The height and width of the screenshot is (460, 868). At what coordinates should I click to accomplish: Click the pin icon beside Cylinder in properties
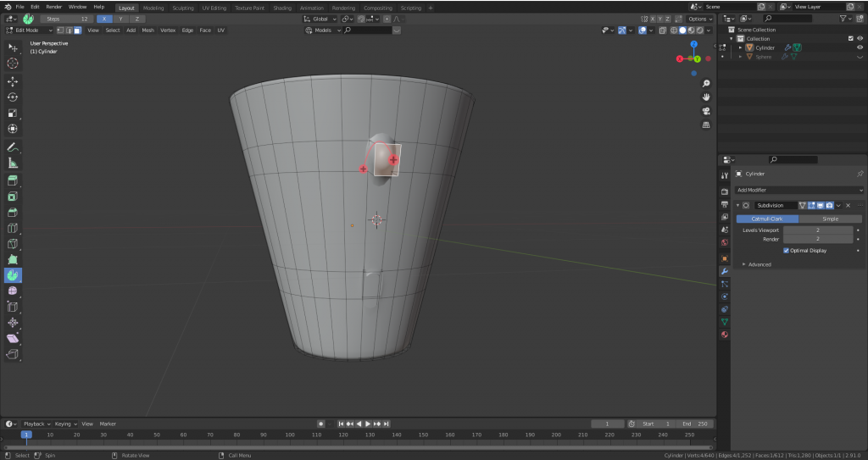[860, 174]
